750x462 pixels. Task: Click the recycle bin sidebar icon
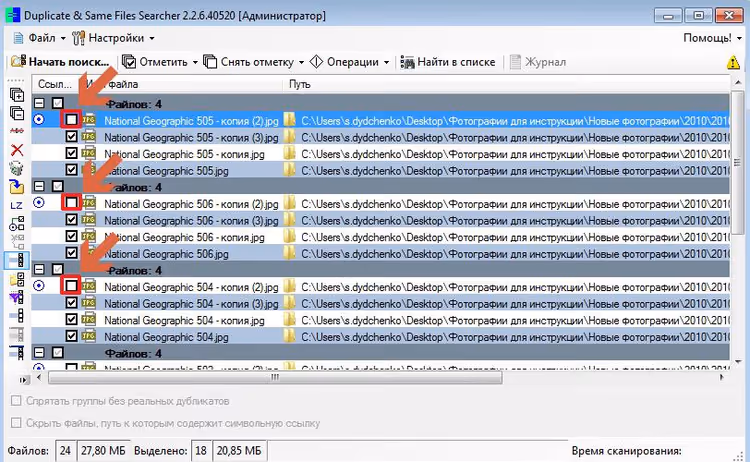(17, 168)
